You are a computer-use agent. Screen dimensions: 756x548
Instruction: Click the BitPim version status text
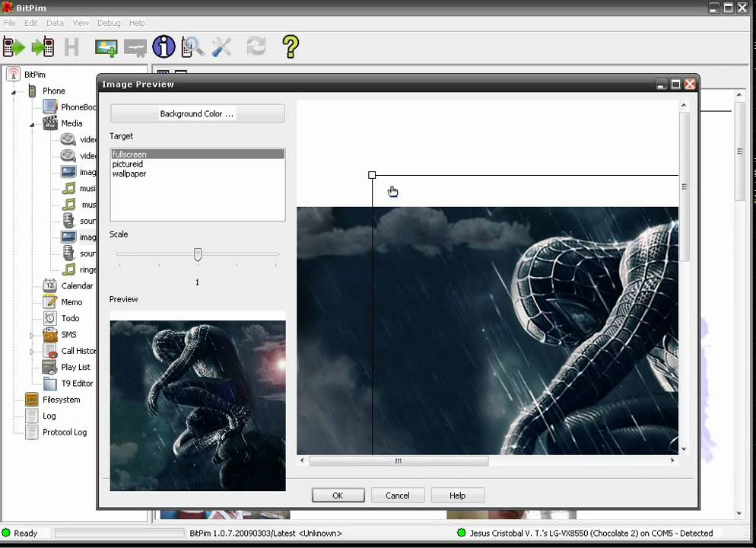pyautogui.click(x=265, y=533)
